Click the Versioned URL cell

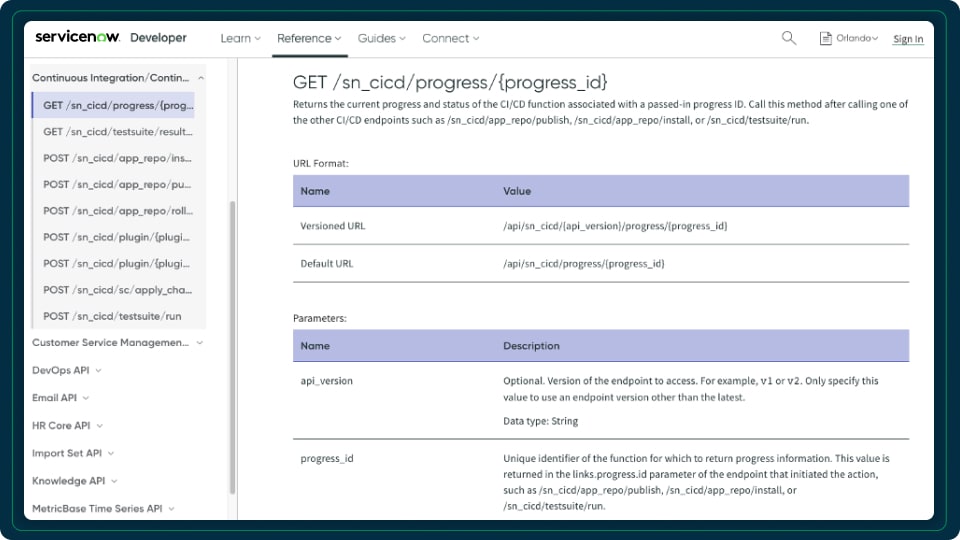point(332,226)
